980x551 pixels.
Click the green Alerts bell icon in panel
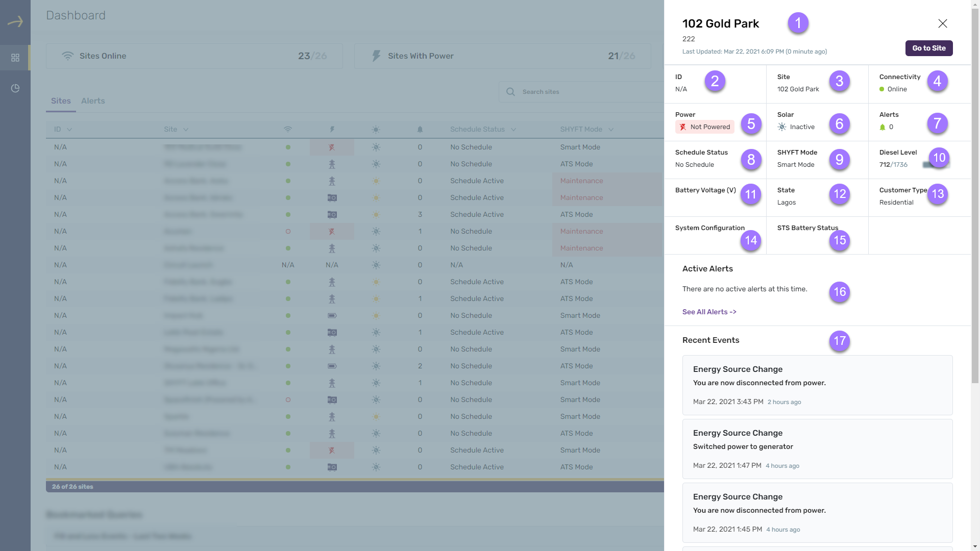883,127
